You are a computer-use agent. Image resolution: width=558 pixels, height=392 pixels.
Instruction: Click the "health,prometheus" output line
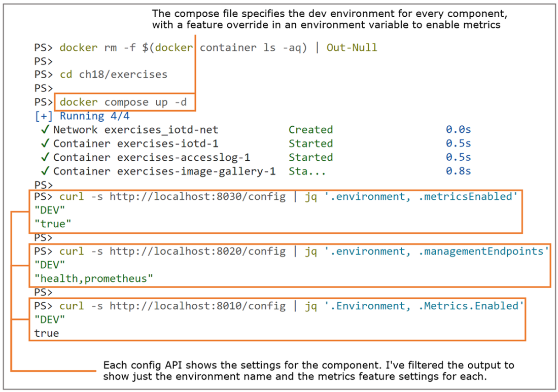click(94, 278)
